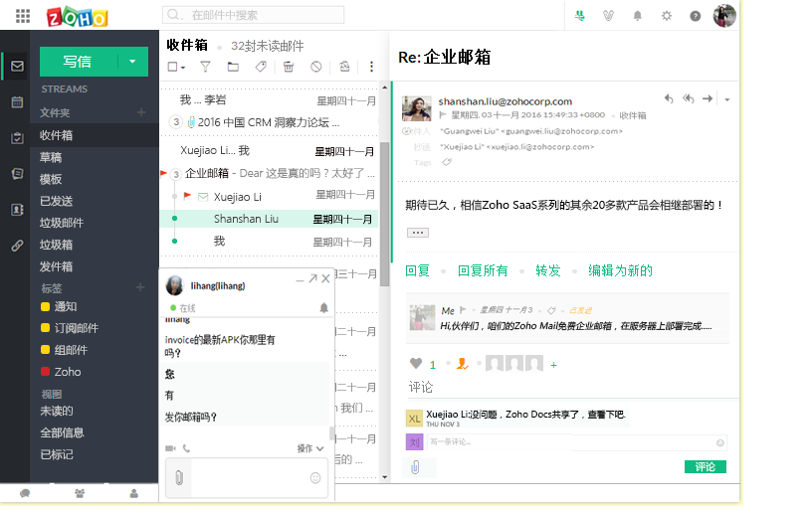Expand the 企业邮箱 thread count 3
Image resolution: width=812 pixels, height=512 pixels.
176,174
